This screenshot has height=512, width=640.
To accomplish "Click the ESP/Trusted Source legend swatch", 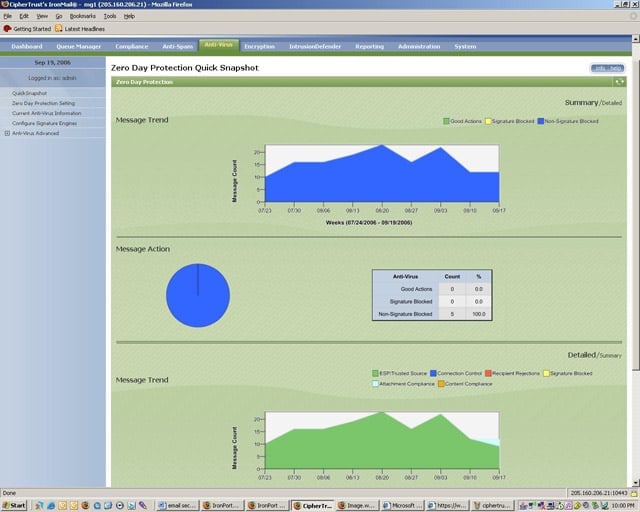I will tap(375, 373).
